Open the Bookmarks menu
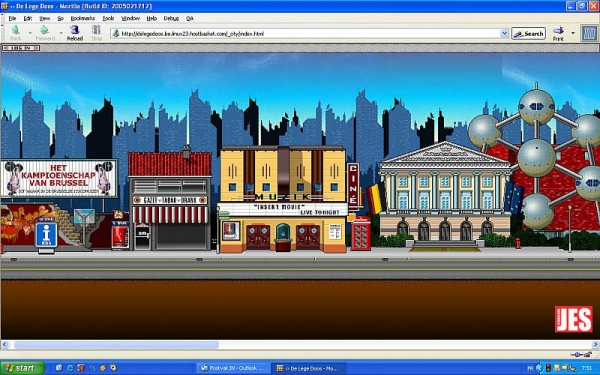Image resolution: width=600 pixels, height=375 pixels. [x=83, y=18]
